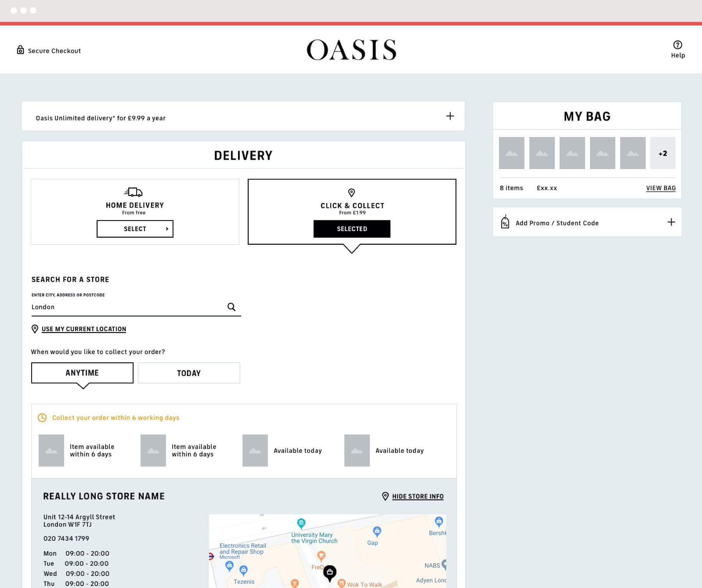Click the VIEW BAG link
This screenshot has height=588, width=702.
661,188
